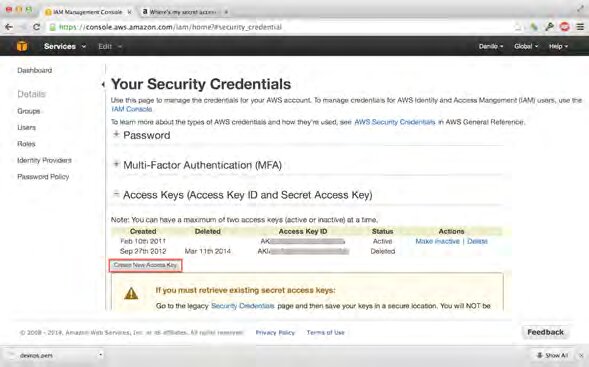Click the devops.pem downloaded file

[x=36, y=355]
